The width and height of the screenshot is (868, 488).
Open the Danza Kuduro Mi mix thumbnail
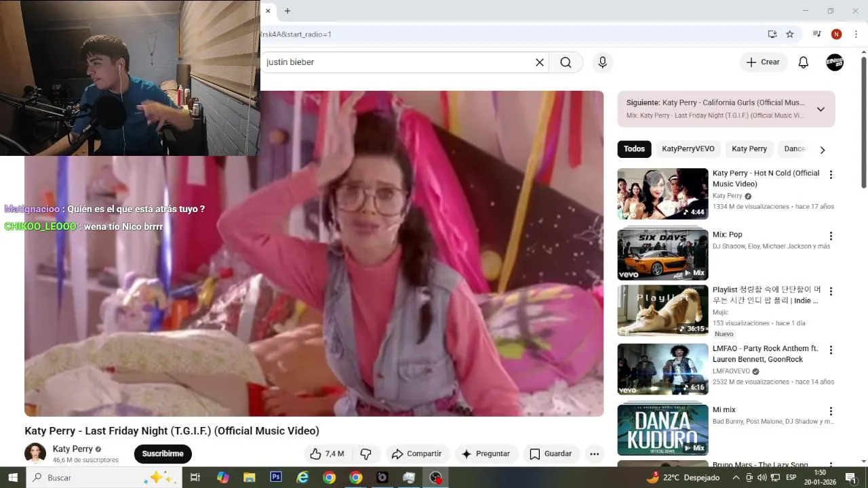[x=663, y=430]
